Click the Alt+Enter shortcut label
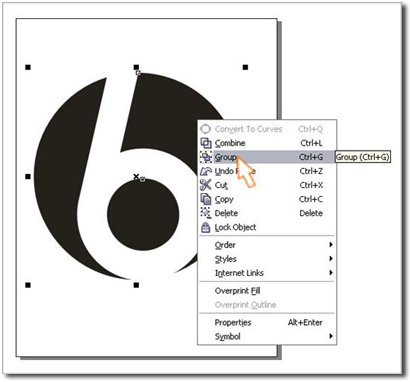Image resolution: width=410 pixels, height=382 pixels. click(x=305, y=322)
